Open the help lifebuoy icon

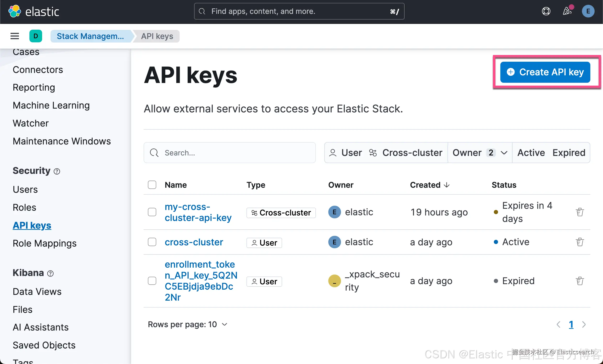click(x=546, y=11)
